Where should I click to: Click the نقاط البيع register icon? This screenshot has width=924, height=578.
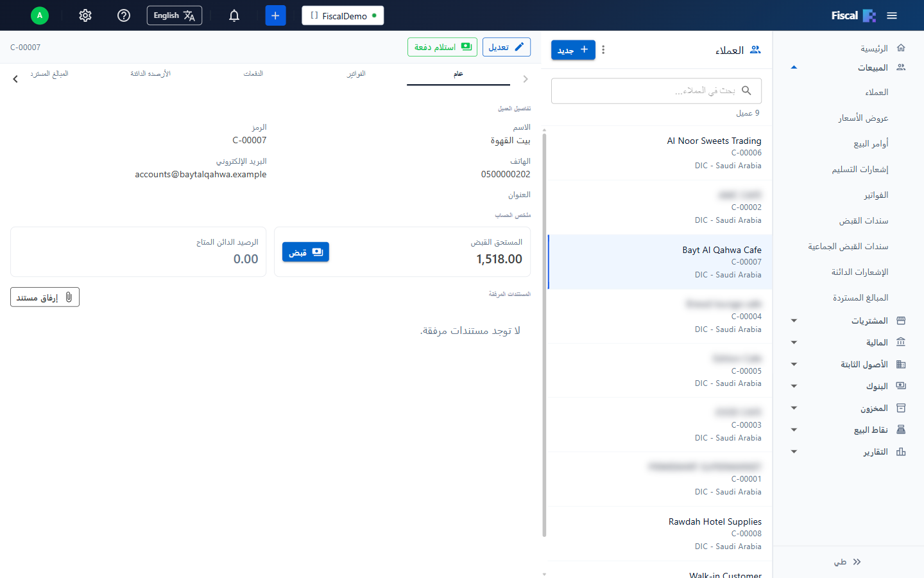[x=901, y=430]
